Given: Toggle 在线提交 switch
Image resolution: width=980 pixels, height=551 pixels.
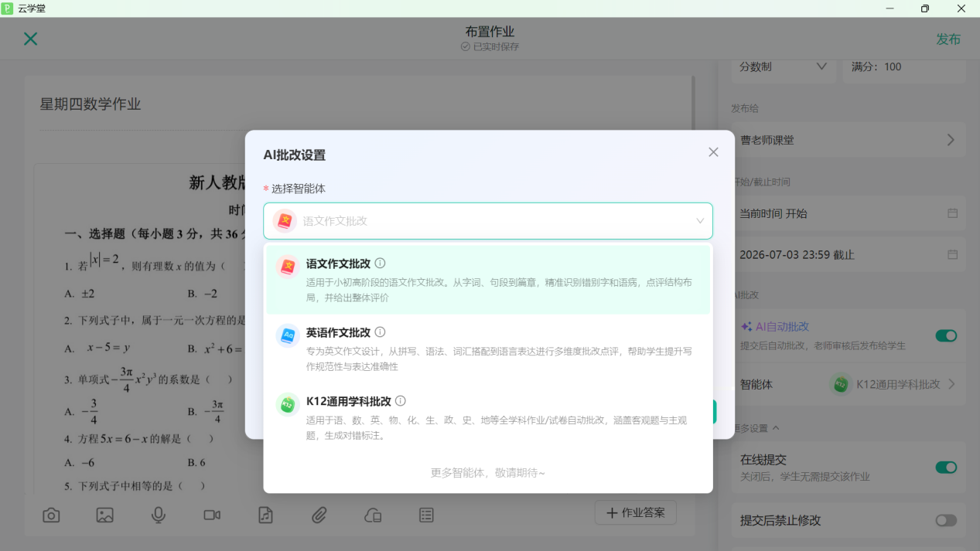Looking at the screenshot, I should [946, 467].
